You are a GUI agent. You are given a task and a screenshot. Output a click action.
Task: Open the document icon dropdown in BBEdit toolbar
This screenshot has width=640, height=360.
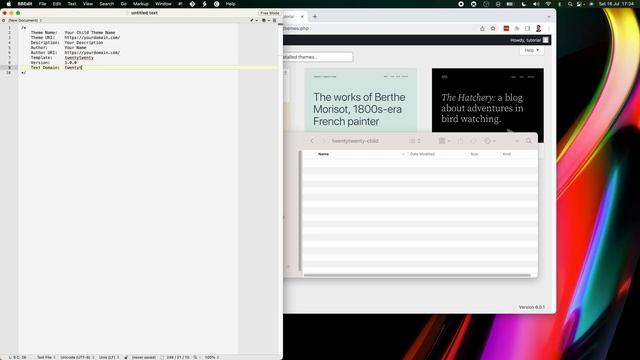tap(265, 20)
